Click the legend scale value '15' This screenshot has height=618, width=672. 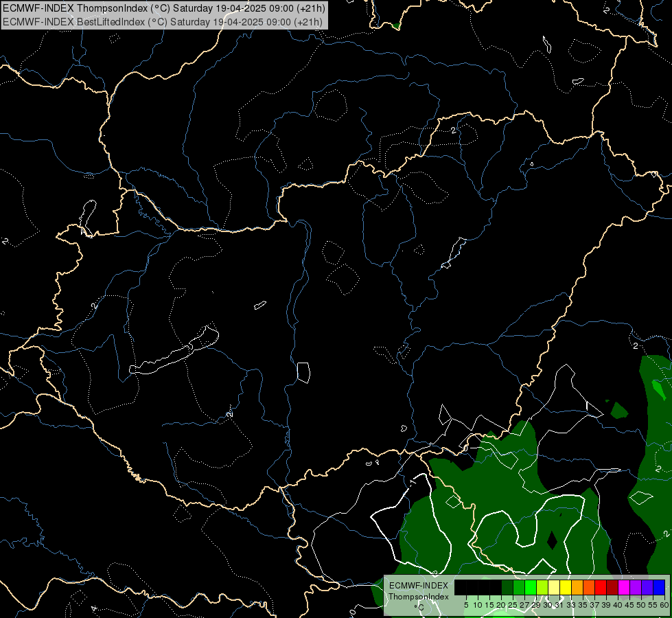tap(489, 605)
